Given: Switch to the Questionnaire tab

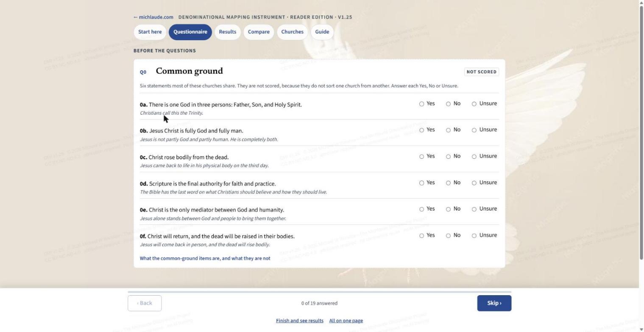Looking at the screenshot, I should point(190,32).
